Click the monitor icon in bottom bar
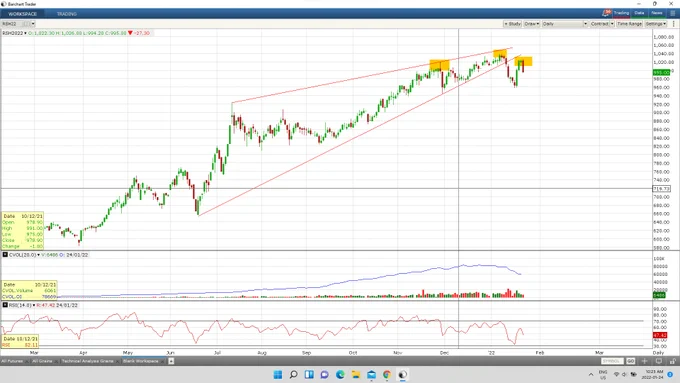The width and height of the screenshot is (680, 383). (659, 361)
